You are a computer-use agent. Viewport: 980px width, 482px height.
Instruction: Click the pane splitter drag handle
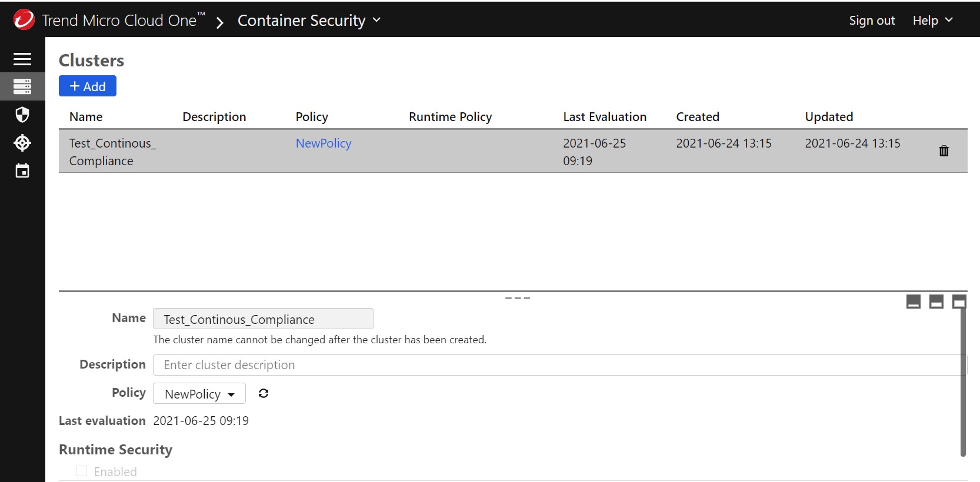(x=518, y=298)
